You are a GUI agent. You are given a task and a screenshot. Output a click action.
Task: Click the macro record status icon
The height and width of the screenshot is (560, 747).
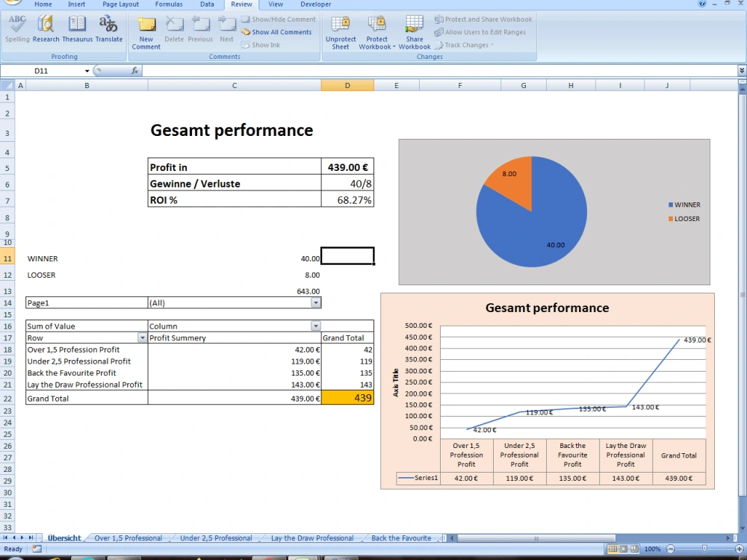point(37,549)
